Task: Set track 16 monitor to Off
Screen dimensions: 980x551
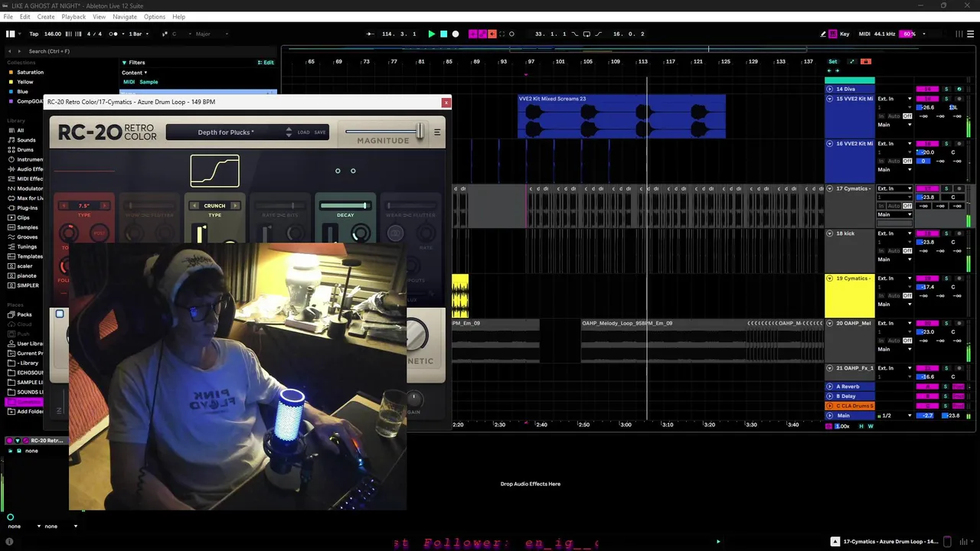Action: click(907, 161)
